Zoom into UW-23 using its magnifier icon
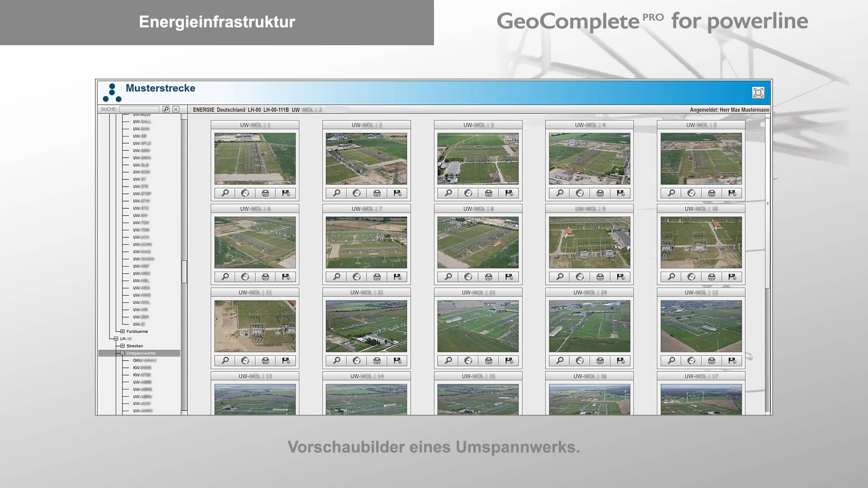 pos(448,361)
